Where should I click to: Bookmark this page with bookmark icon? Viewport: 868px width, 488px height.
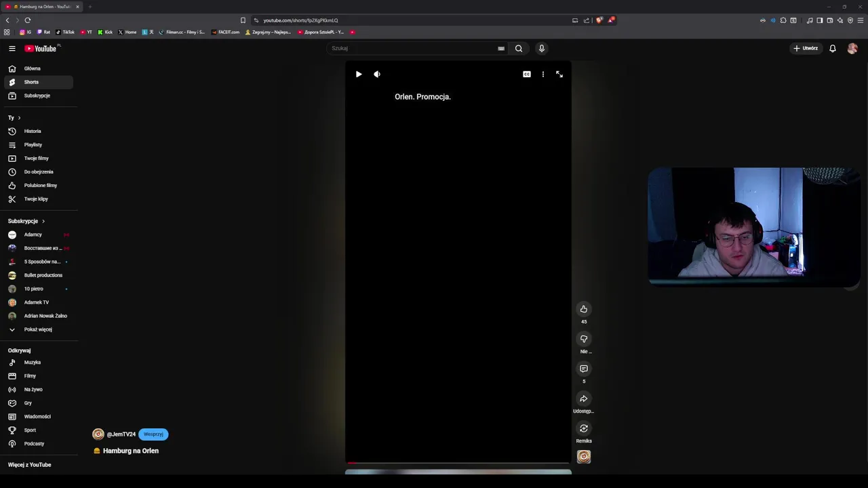tap(243, 20)
